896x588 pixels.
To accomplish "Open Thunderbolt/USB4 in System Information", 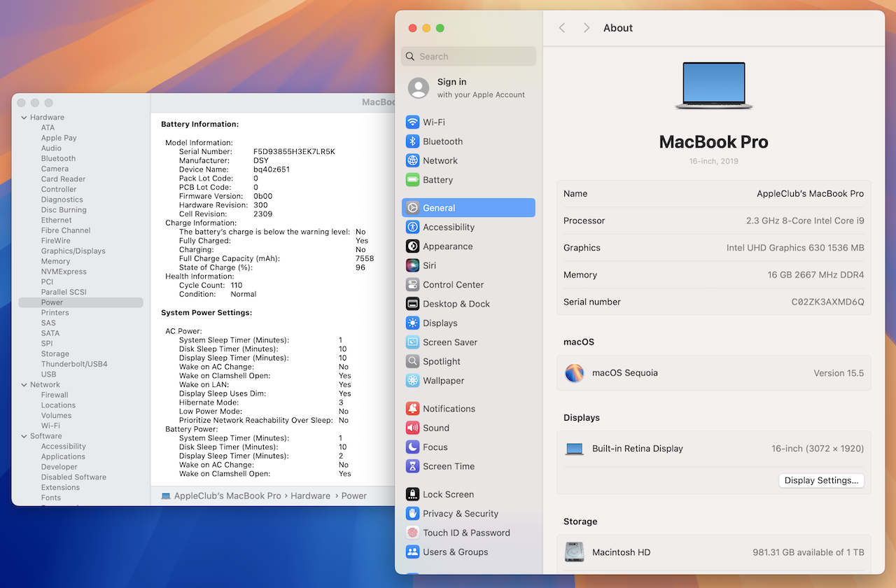I will click(x=74, y=364).
